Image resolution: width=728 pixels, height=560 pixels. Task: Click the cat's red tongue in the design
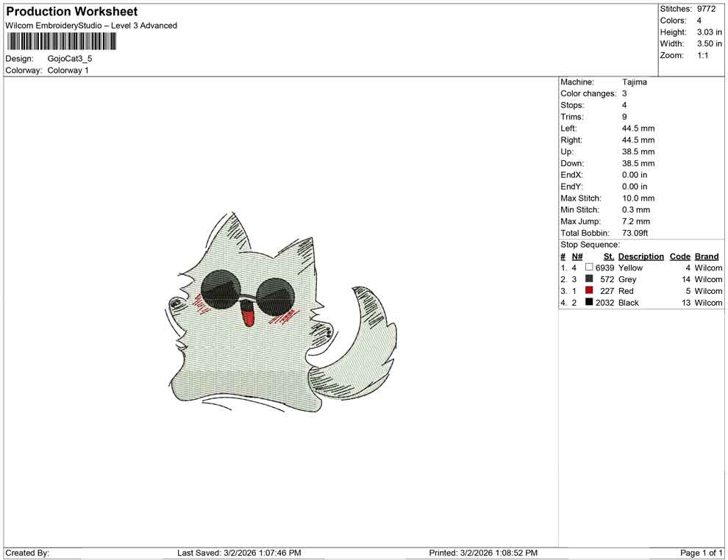pos(248,315)
